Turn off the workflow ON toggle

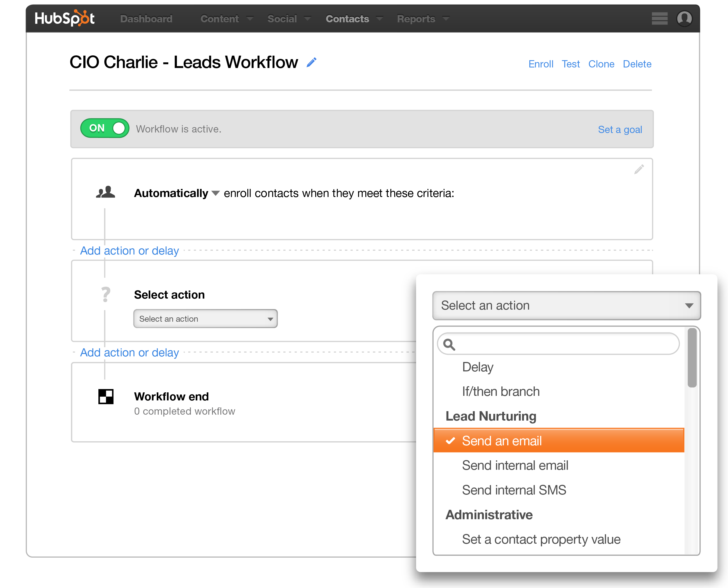coord(105,128)
